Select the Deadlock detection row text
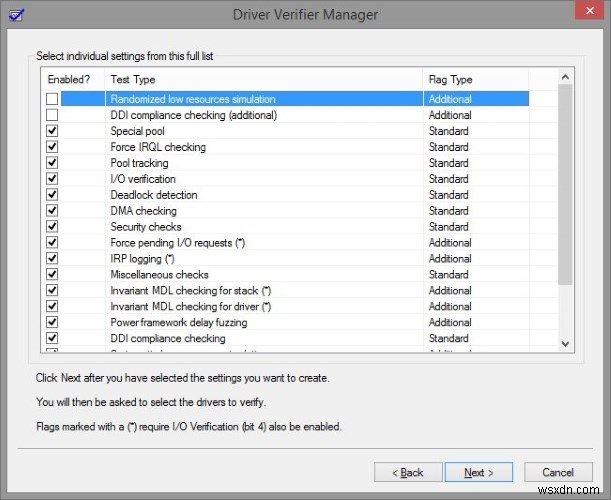The image size is (611, 500). coord(154,195)
